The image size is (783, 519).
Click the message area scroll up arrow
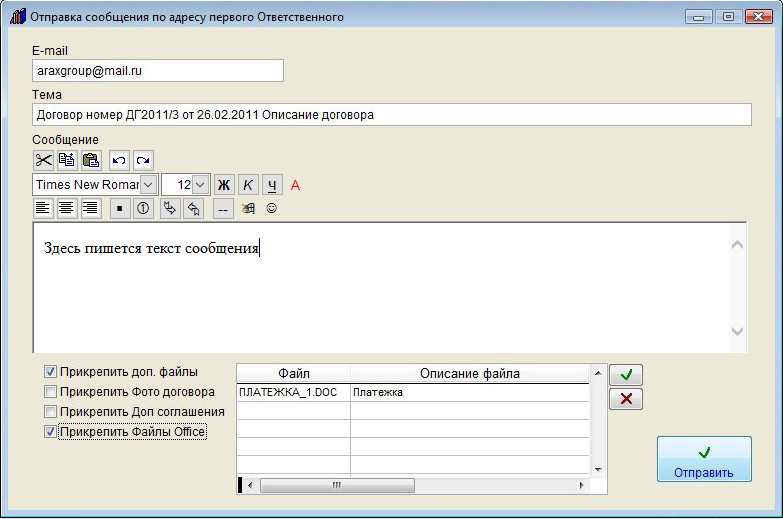pos(737,245)
